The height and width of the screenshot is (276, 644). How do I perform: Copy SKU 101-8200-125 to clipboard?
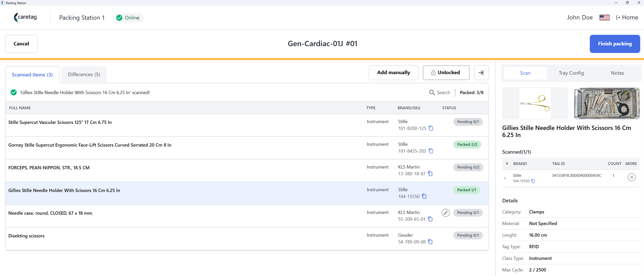(431, 128)
